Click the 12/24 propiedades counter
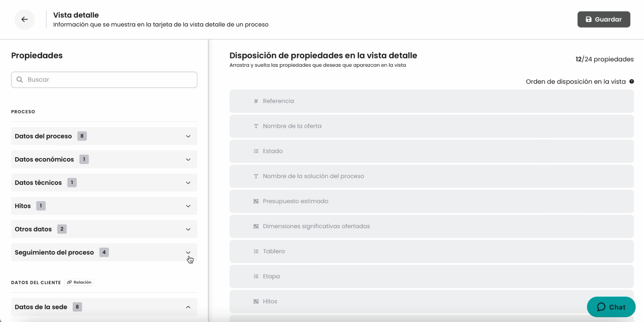The width and height of the screenshot is (644, 322). 604,59
